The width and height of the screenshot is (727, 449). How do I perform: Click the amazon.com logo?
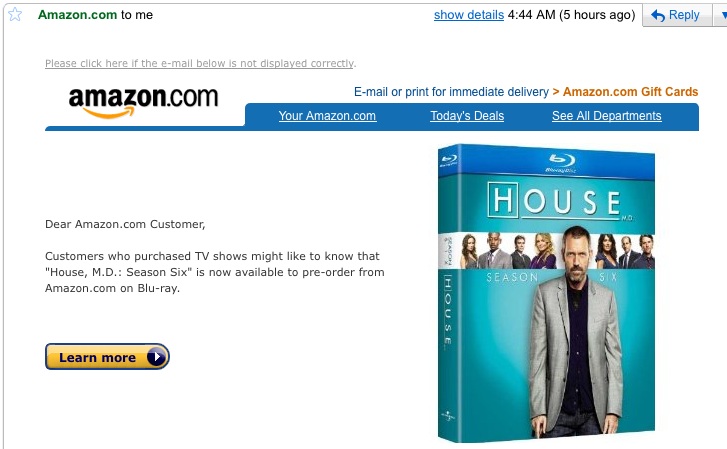(x=143, y=102)
